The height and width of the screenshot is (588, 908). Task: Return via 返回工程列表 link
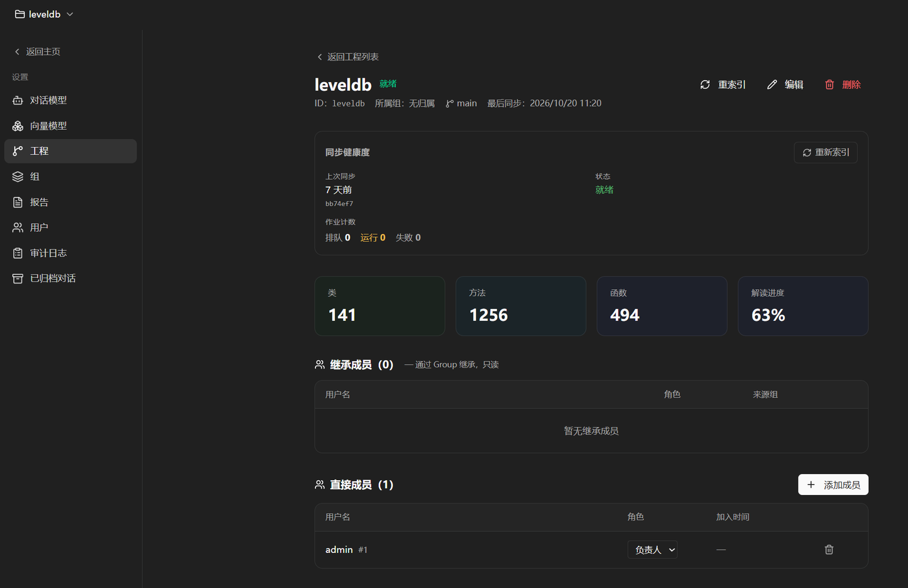coord(347,57)
